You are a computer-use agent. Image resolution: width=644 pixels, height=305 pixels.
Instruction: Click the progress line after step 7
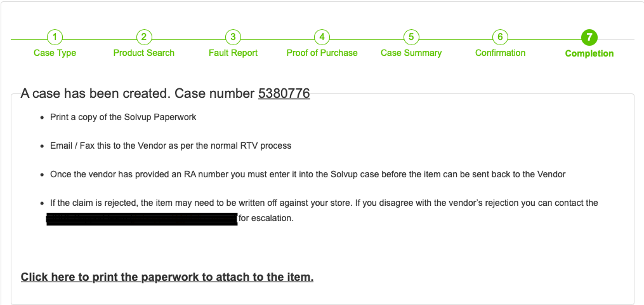616,39
